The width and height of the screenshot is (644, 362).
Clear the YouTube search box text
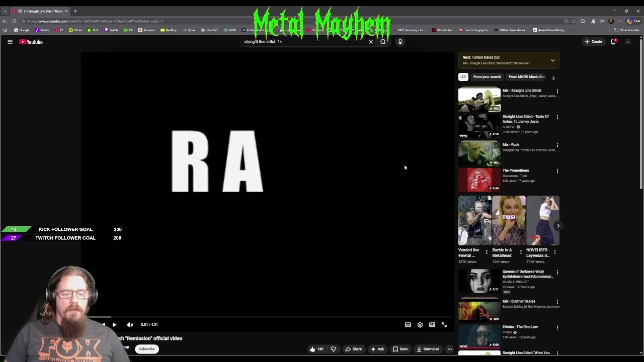point(371,42)
